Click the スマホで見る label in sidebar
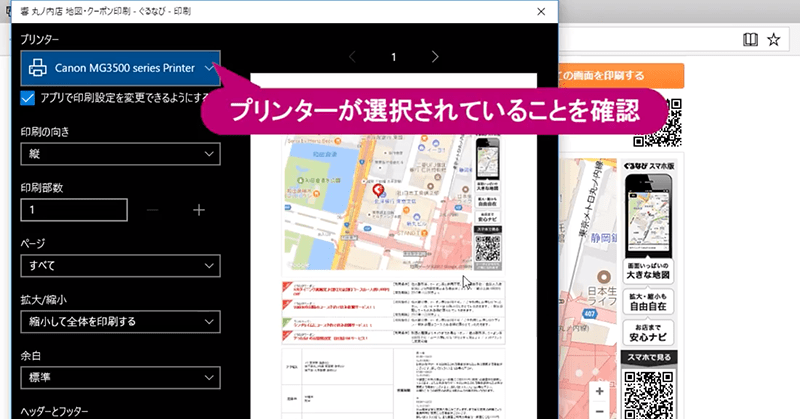 pos(648,357)
